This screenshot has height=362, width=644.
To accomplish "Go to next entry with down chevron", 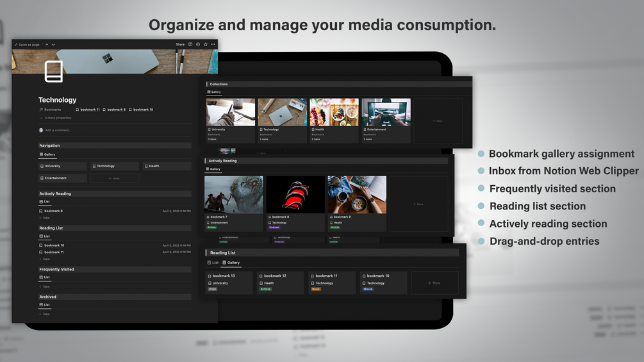I will (53, 44).
